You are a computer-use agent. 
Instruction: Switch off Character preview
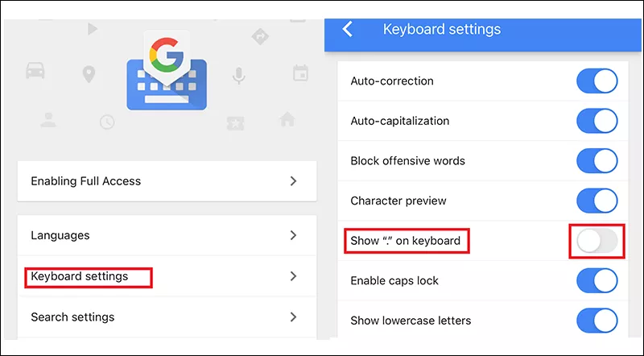597,201
